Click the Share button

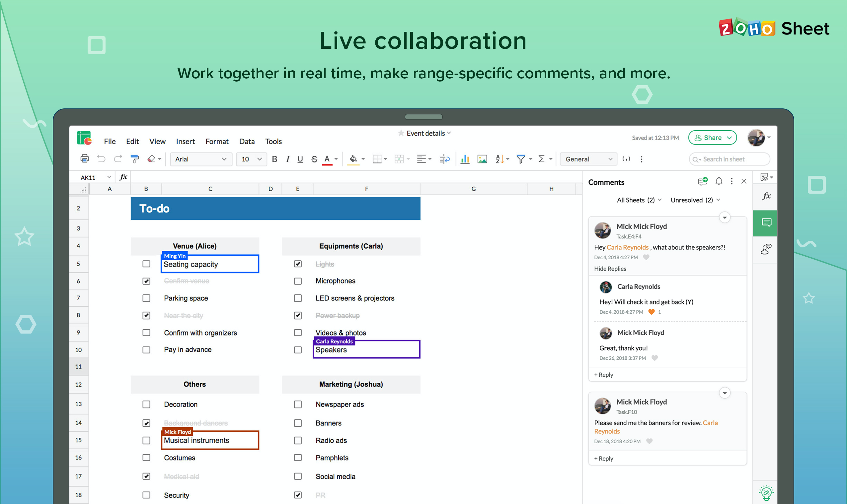tap(712, 138)
